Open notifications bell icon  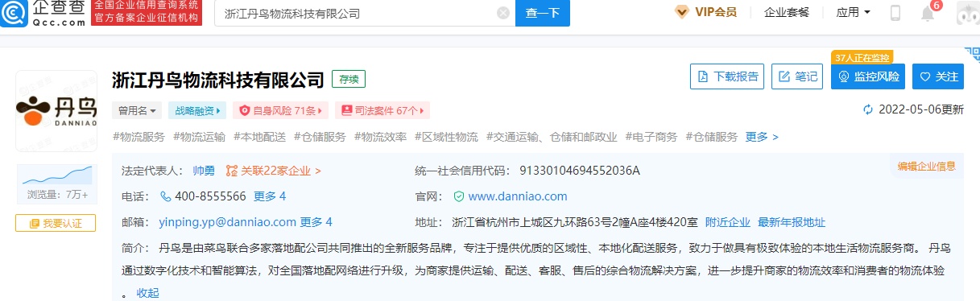[928, 14]
